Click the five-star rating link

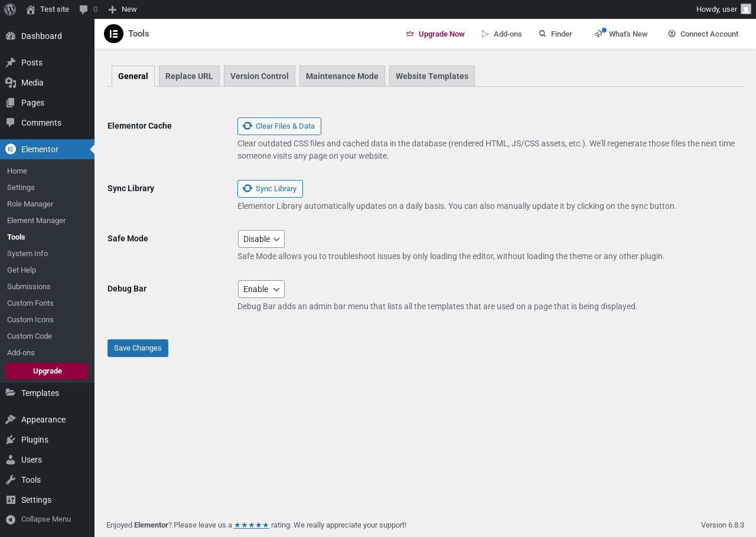(x=252, y=525)
